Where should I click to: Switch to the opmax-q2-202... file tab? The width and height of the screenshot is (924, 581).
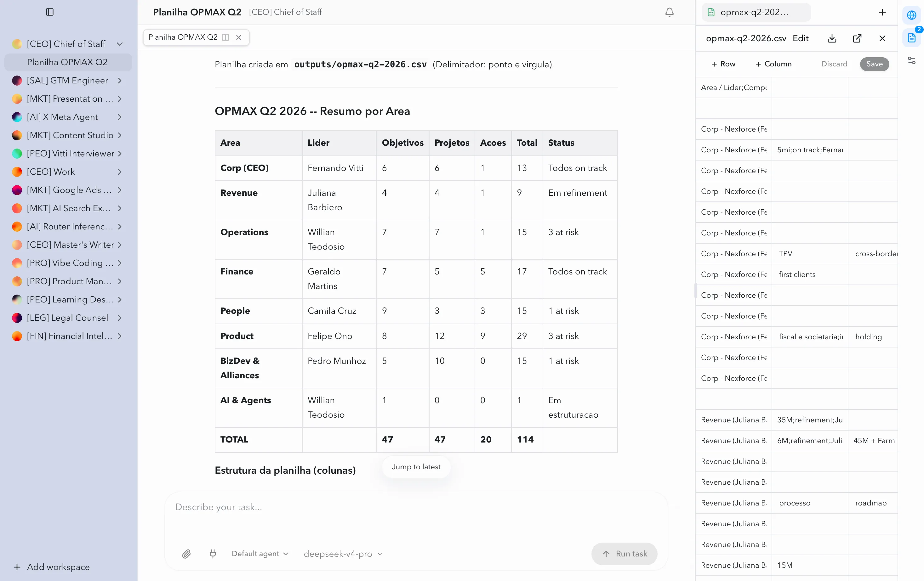click(756, 12)
